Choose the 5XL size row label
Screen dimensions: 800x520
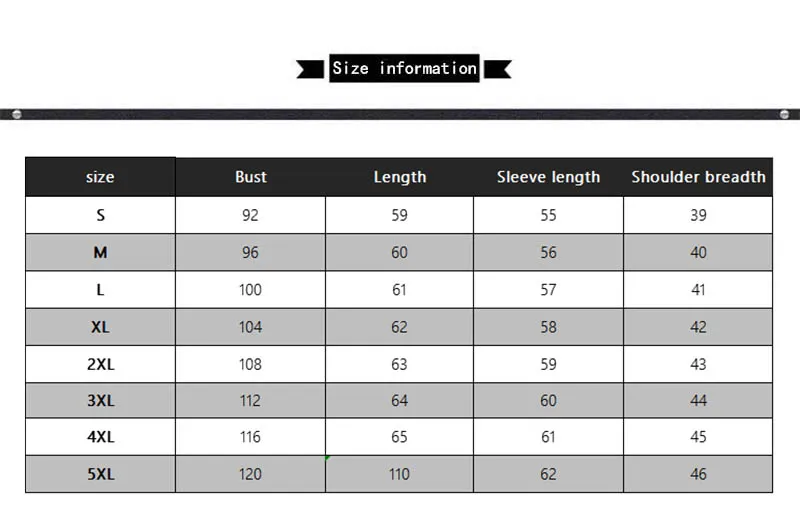coord(101,474)
